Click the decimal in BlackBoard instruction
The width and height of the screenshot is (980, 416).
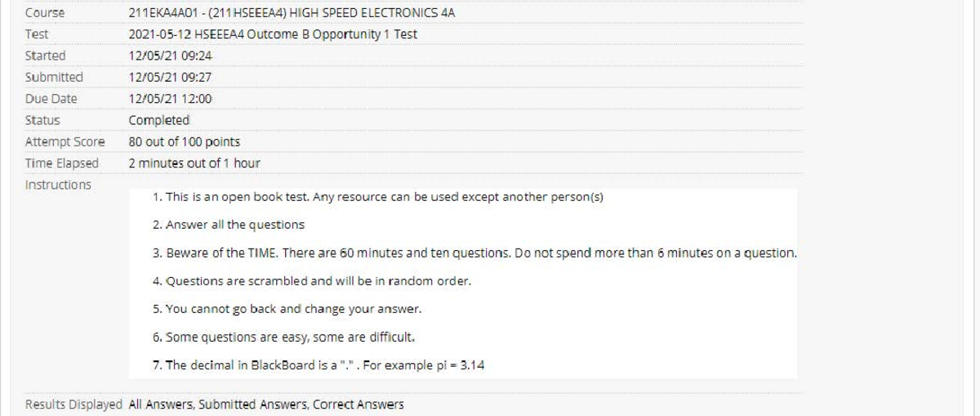(x=318, y=365)
